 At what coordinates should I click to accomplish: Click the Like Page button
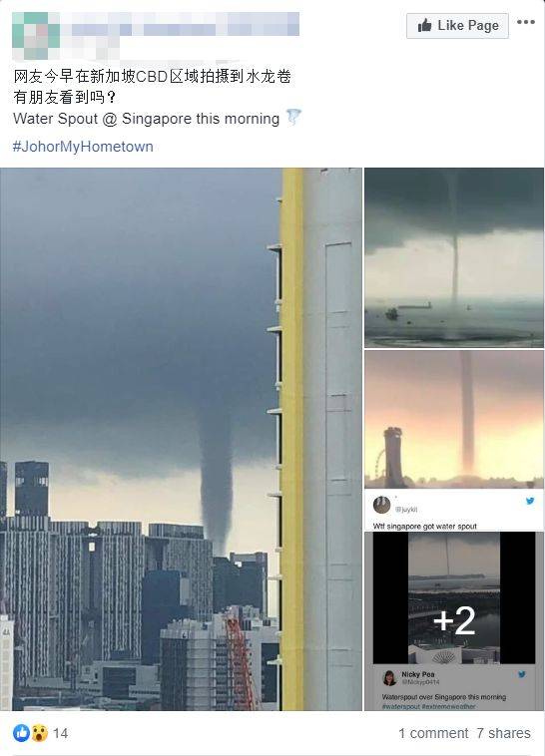(457, 26)
